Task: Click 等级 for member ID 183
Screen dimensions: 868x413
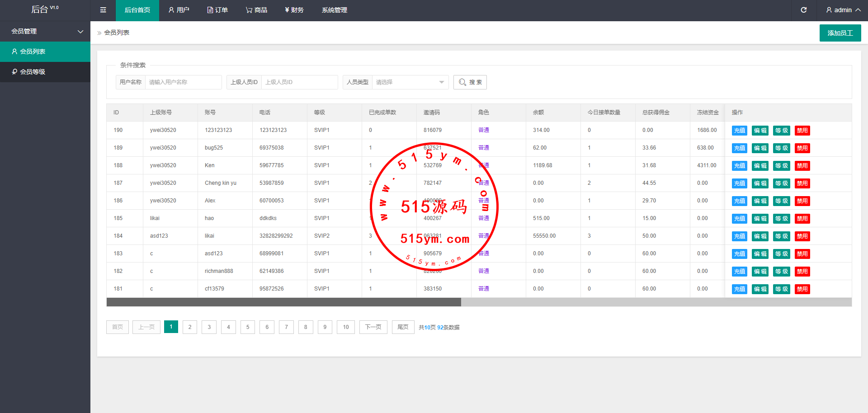Action: coord(781,254)
